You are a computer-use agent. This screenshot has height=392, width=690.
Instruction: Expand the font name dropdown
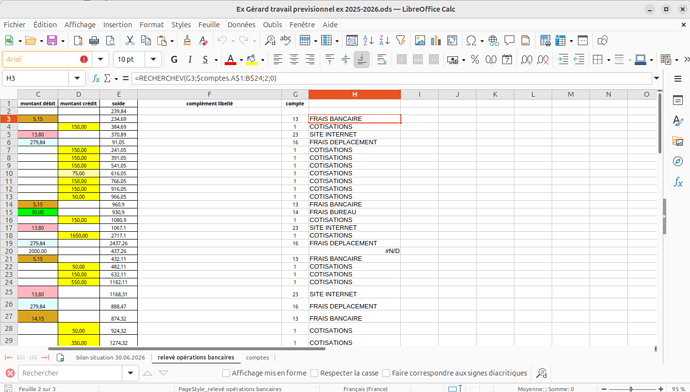[100, 59]
